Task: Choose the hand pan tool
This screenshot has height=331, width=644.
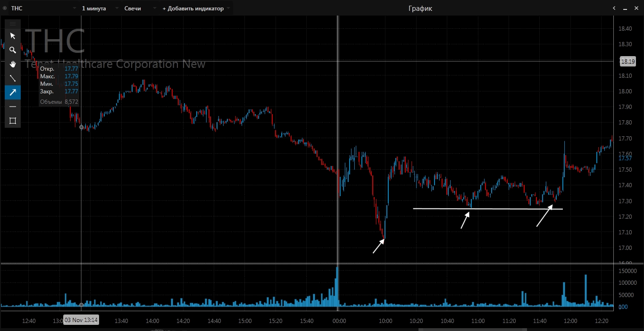Action: pyautogui.click(x=13, y=64)
